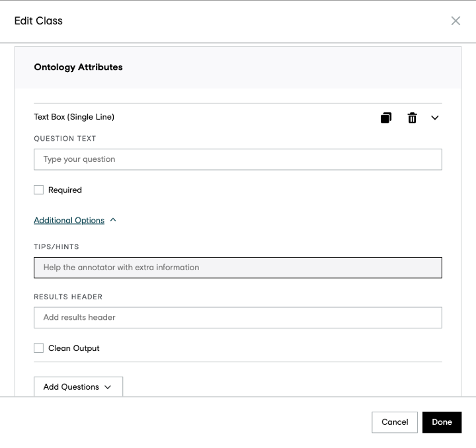Confirm changes with Done button

point(442,422)
